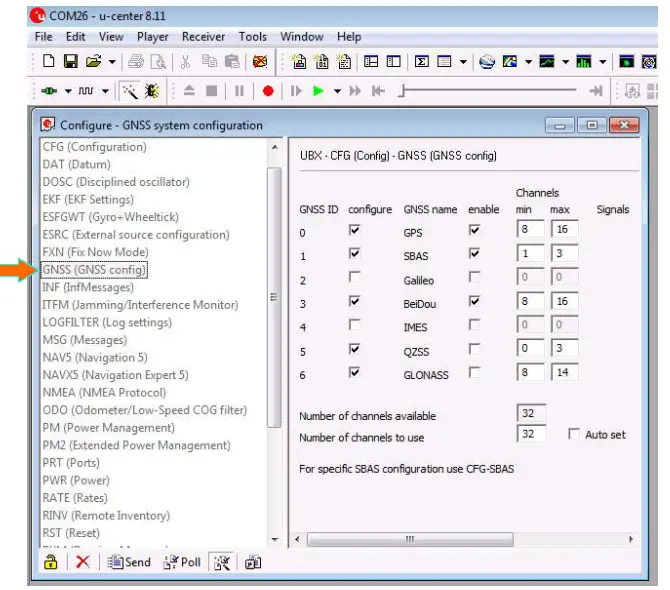Image resolution: width=670 pixels, height=590 pixels.
Task: Enable the Galileo configure checkbox
Action: tap(357, 281)
